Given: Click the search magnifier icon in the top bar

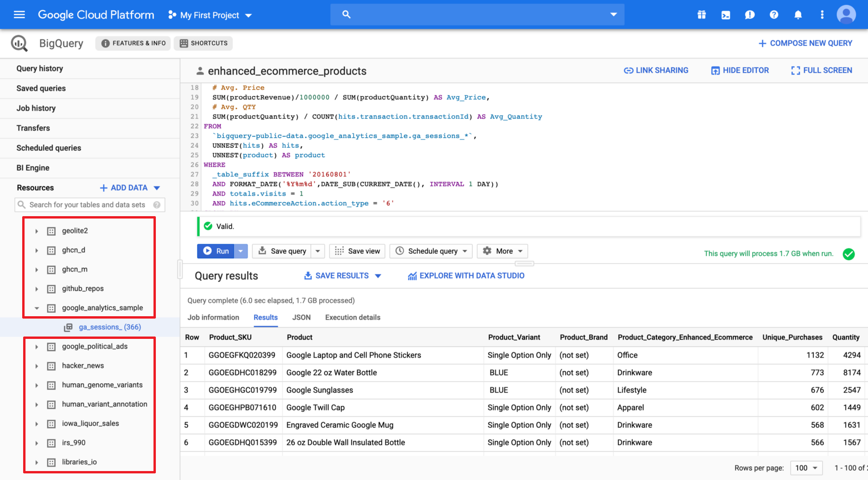Looking at the screenshot, I should click(x=346, y=15).
